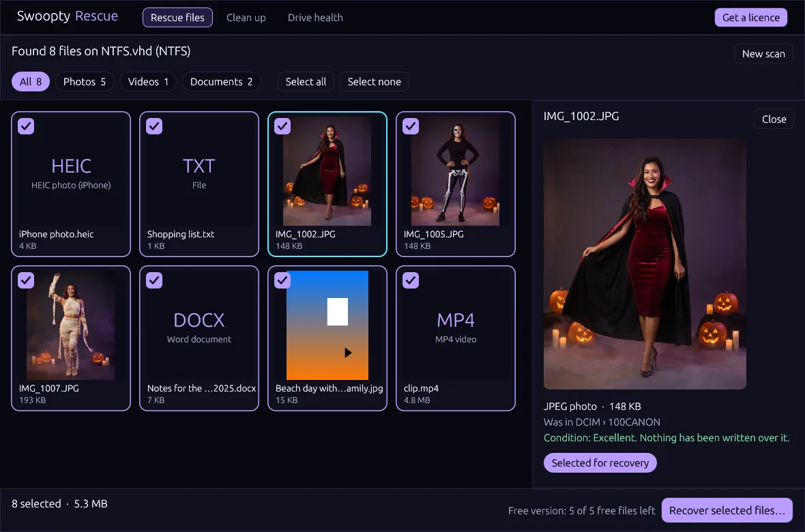Click the play arrow on Beach day thumbnail
This screenshot has width=805, height=532.
coord(348,353)
